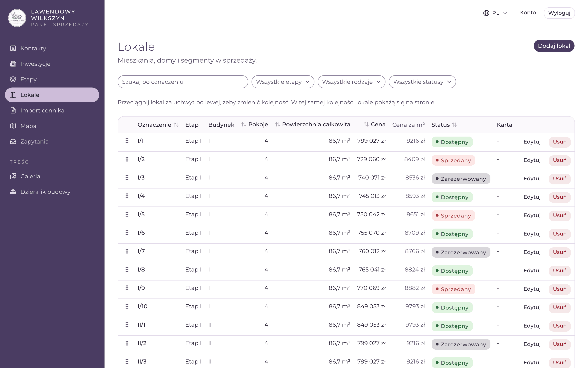Click the Zapytania inbox icon

pyautogui.click(x=13, y=141)
